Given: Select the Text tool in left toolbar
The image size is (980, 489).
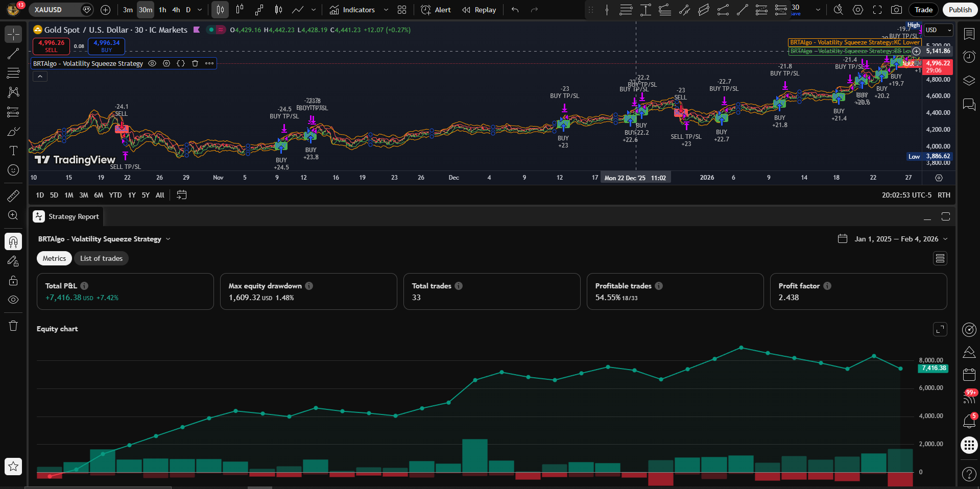Looking at the screenshot, I should (x=13, y=151).
